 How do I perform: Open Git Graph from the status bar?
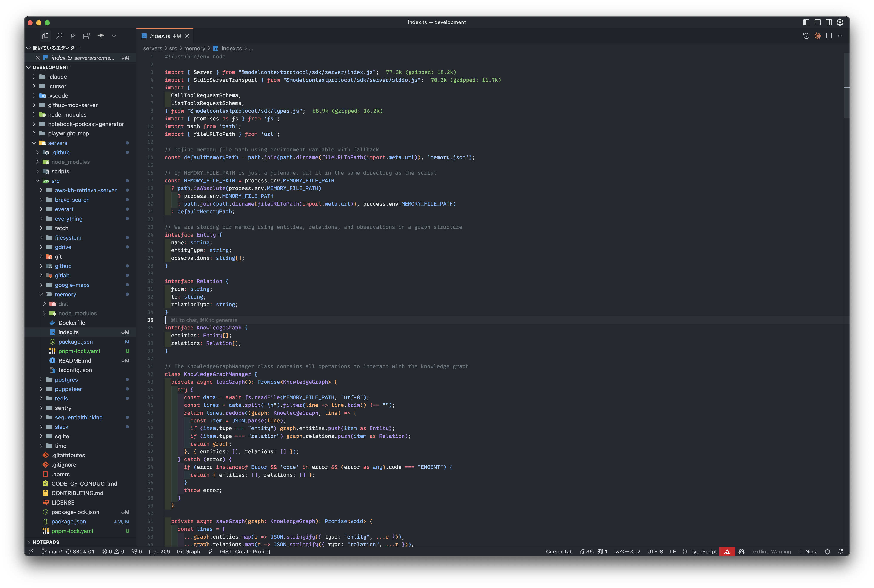pos(189,551)
